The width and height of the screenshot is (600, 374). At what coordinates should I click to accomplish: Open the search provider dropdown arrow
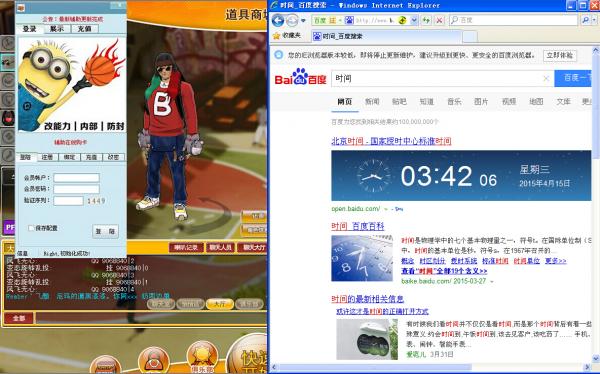(x=594, y=20)
